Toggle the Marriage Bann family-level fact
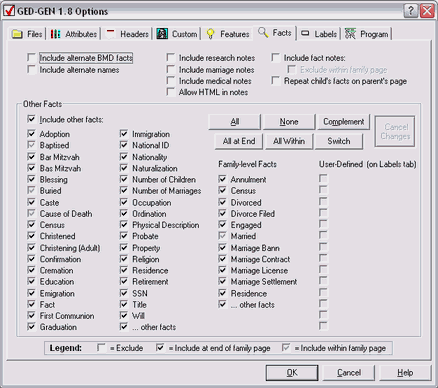This screenshot has width=438, height=388. coord(222,248)
